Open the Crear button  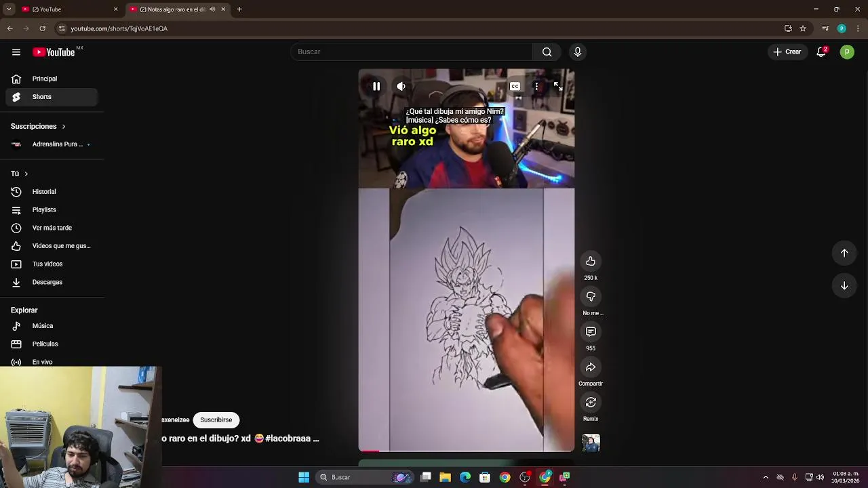pos(787,52)
